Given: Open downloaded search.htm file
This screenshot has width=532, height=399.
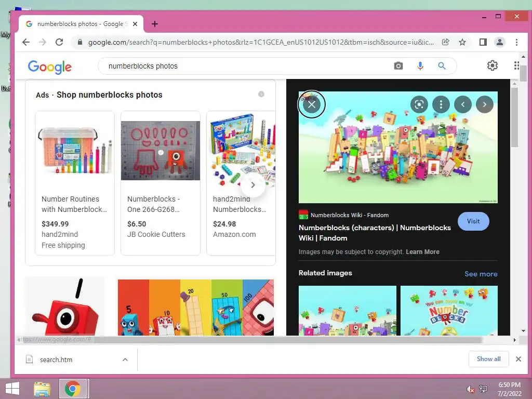Looking at the screenshot, I should click(56, 360).
